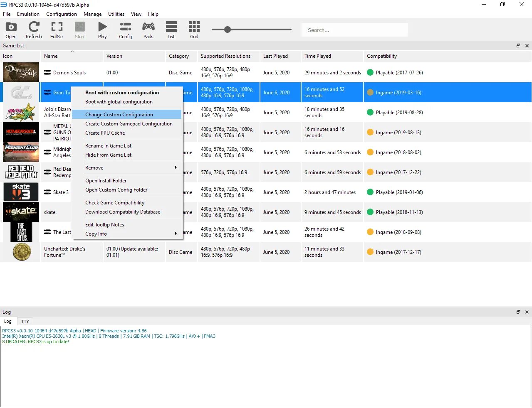This screenshot has height=408, width=532.
Task: Click the Stop toolbar icon
Action: (79, 30)
